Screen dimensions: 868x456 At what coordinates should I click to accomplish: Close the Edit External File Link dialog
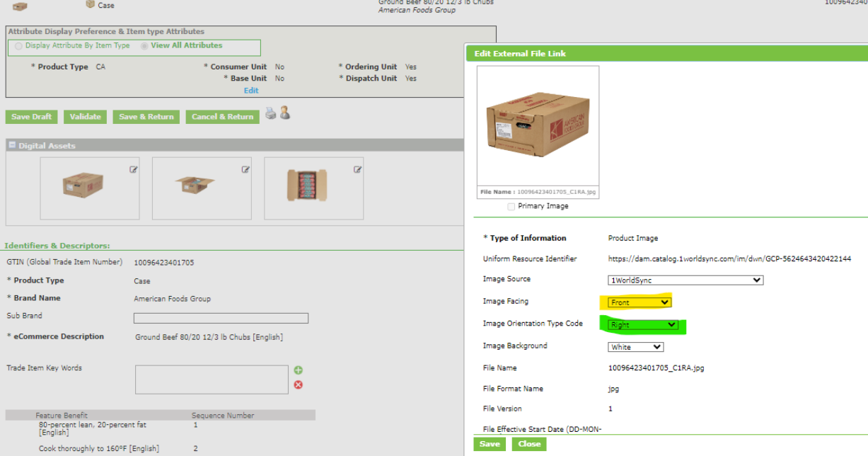(x=528, y=443)
